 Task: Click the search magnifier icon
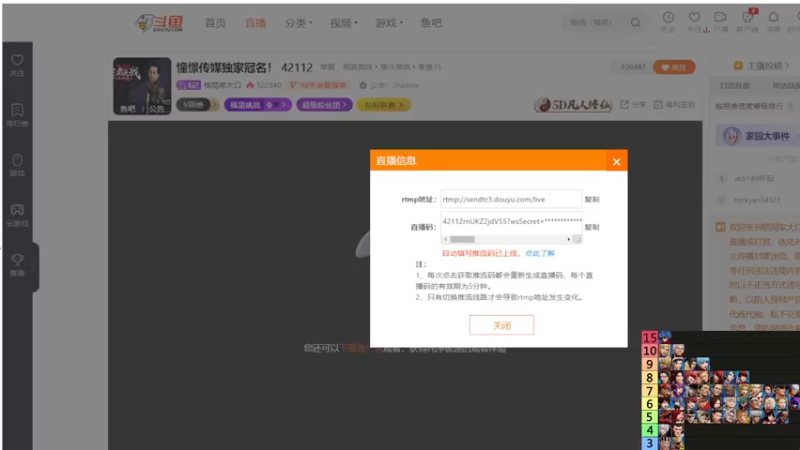pos(635,22)
